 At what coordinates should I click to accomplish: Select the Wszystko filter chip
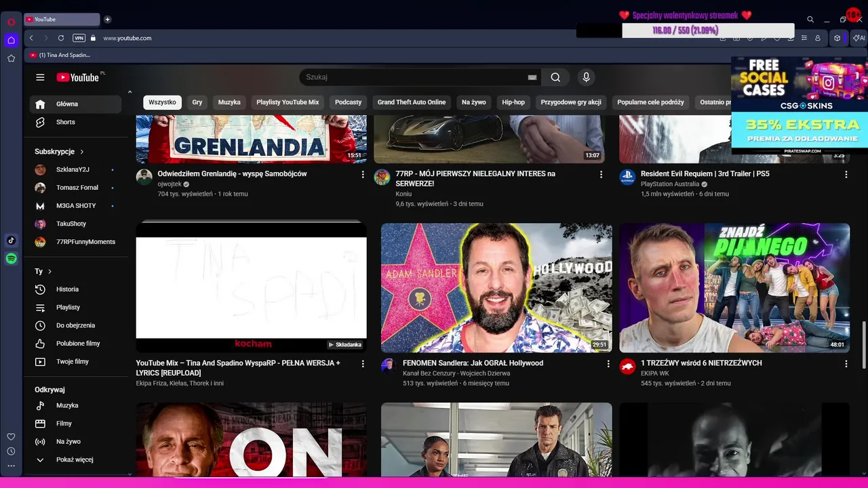coord(162,102)
